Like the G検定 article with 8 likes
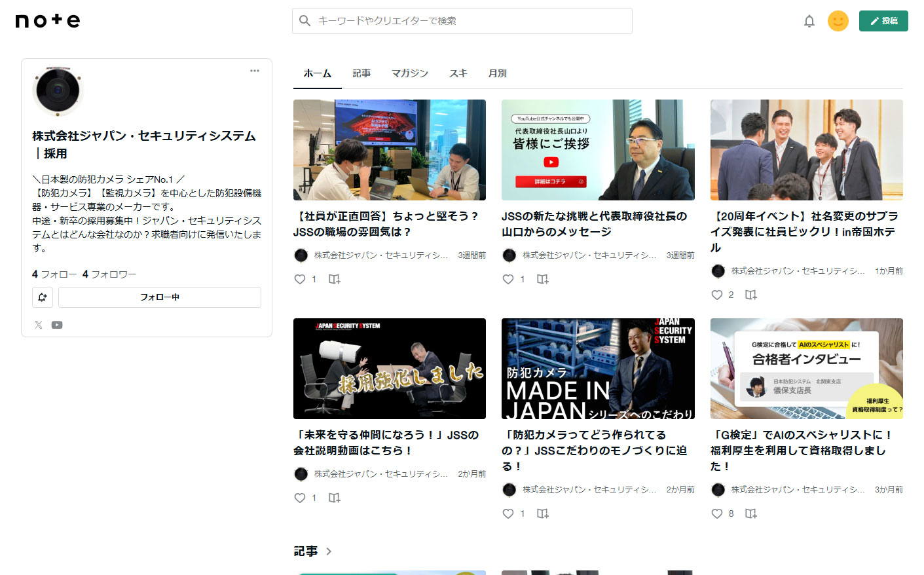 coord(717,513)
